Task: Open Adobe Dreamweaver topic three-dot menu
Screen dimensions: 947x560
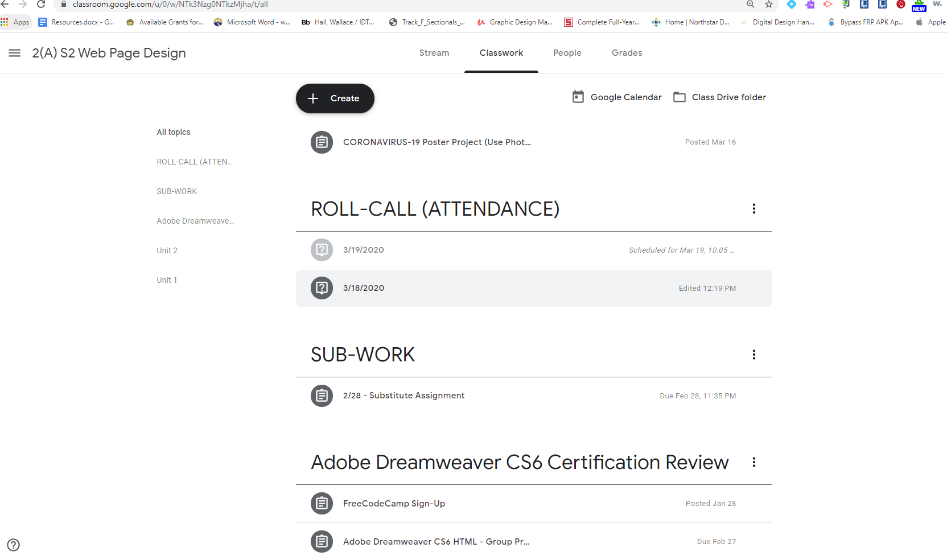Action: click(754, 462)
